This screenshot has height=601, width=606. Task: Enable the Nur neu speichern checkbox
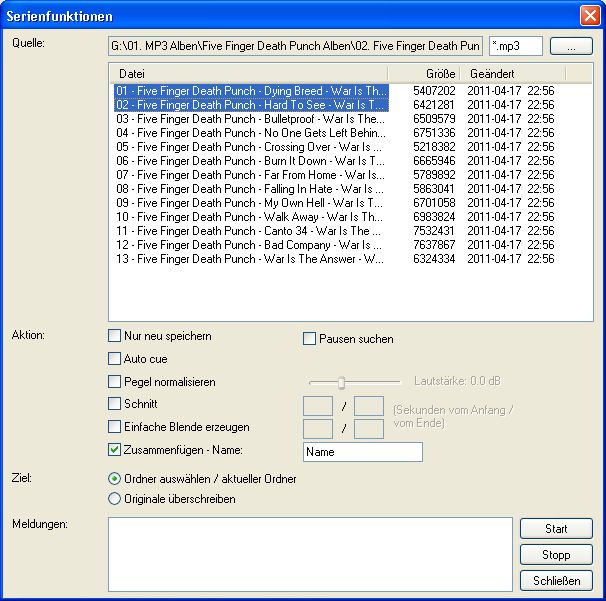tap(114, 335)
